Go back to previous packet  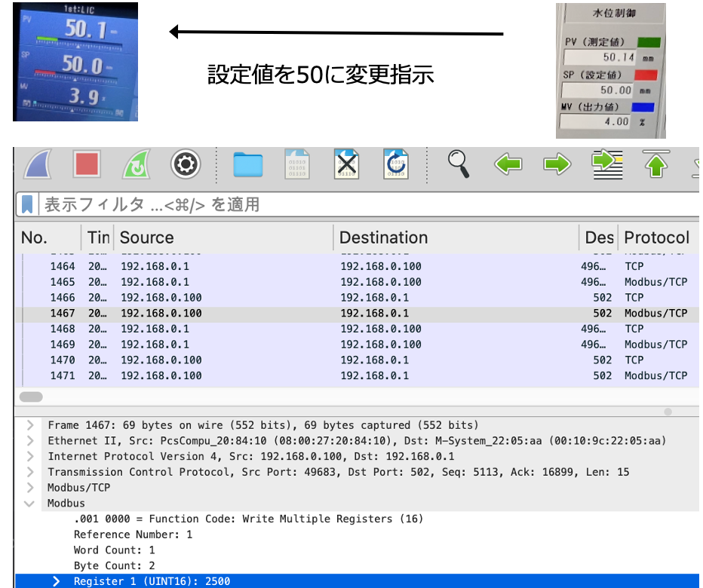tap(508, 164)
